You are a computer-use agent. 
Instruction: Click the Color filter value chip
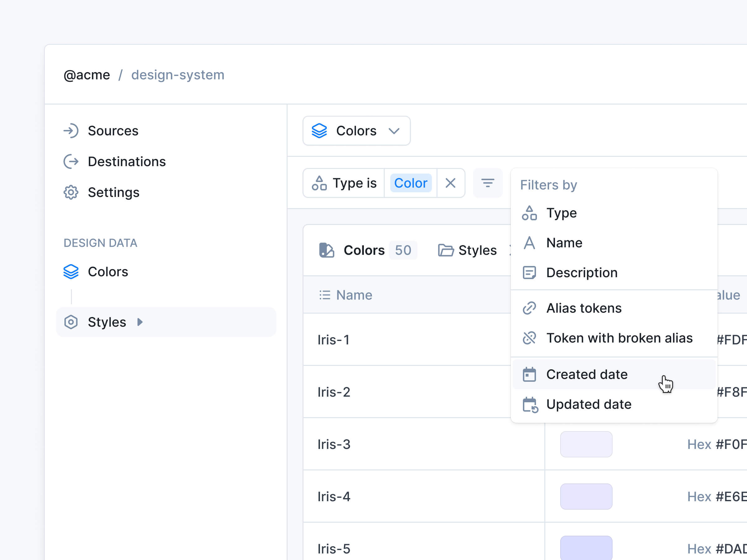point(410,183)
